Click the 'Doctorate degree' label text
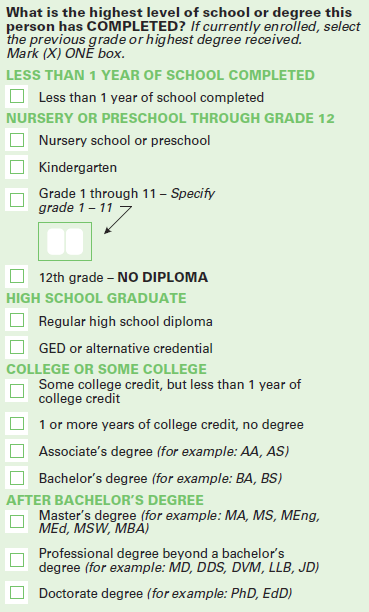The width and height of the screenshot is (369, 612). click(91, 594)
